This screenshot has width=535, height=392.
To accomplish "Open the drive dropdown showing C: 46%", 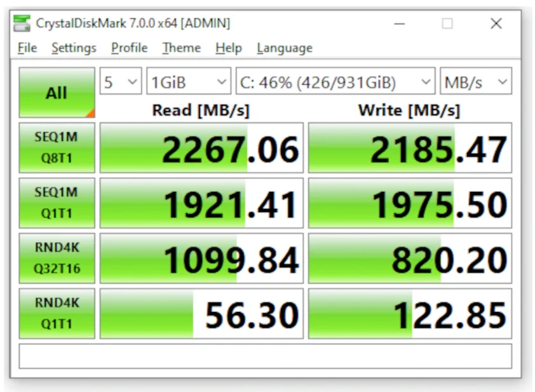I will point(335,81).
